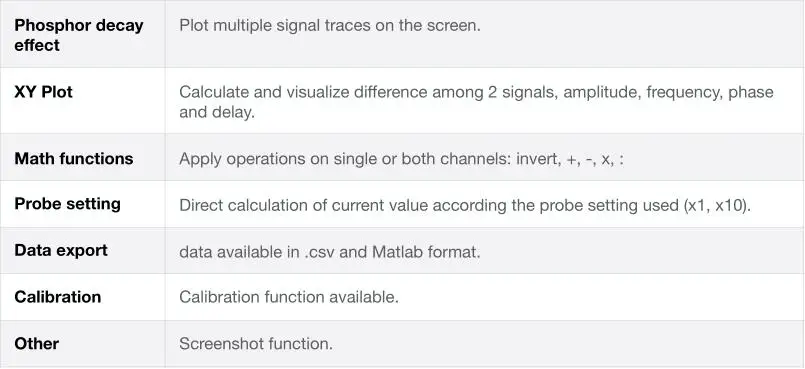Click the XY Plot row heading
Image resolution: width=805 pixels, height=369 pixels.
pos(44,92)
